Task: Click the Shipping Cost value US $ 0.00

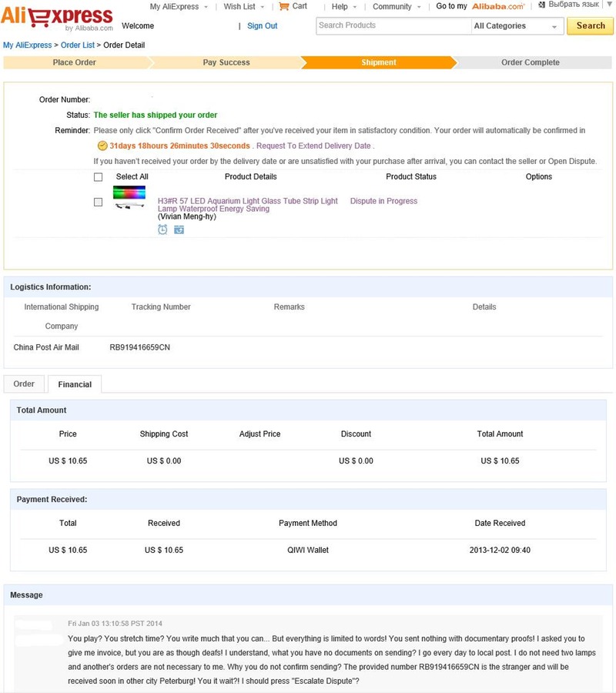Action: (x=164, y=460)
